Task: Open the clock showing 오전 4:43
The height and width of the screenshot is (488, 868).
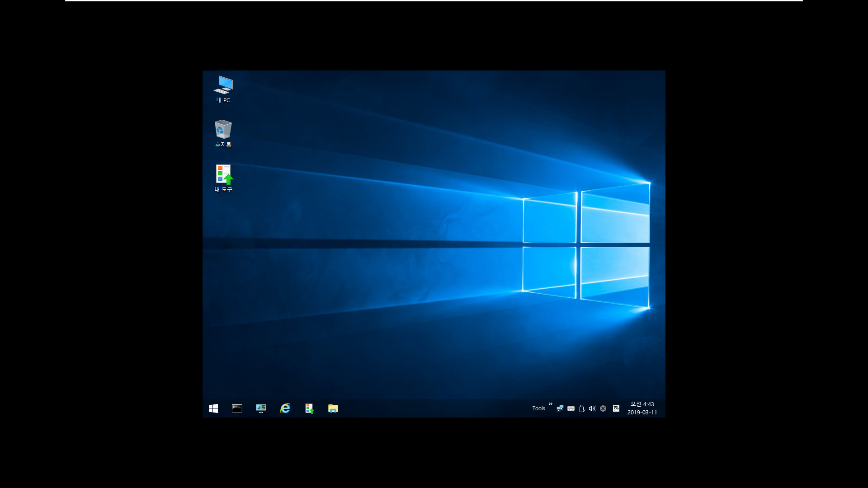Action: (x=642, y=408)
